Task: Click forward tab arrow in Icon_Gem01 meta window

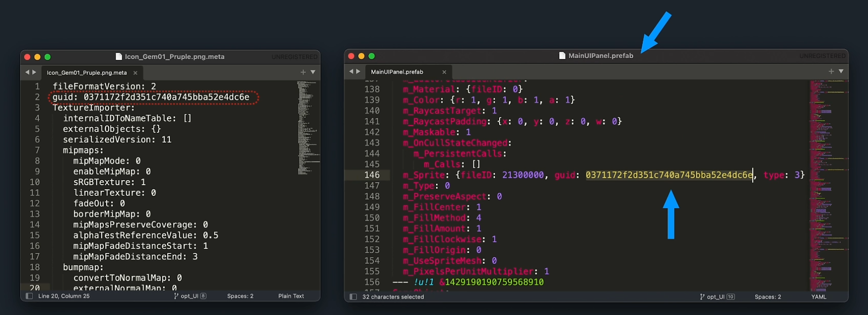Action: [34, 72]
